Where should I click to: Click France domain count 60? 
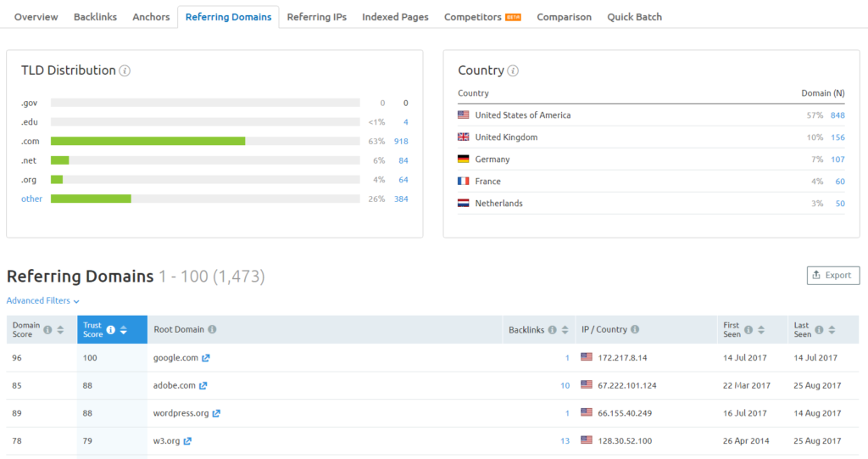click(x=840, y=182)
